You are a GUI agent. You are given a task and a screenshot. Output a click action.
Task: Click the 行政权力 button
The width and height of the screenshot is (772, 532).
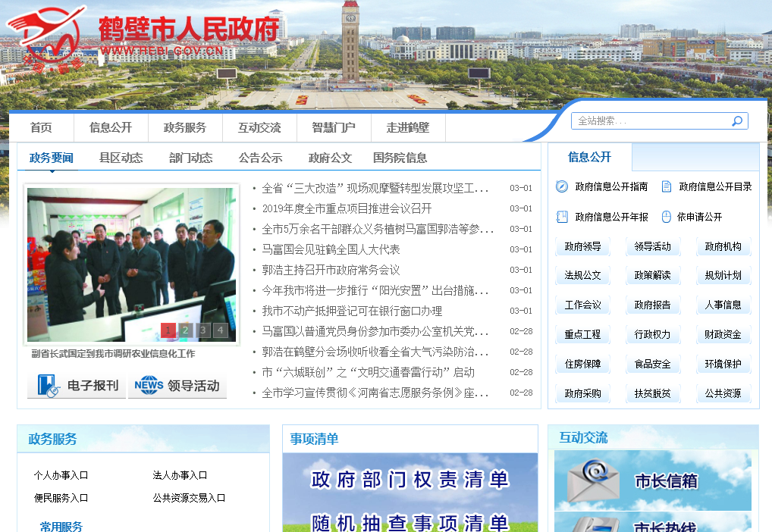tap(653, 335)
